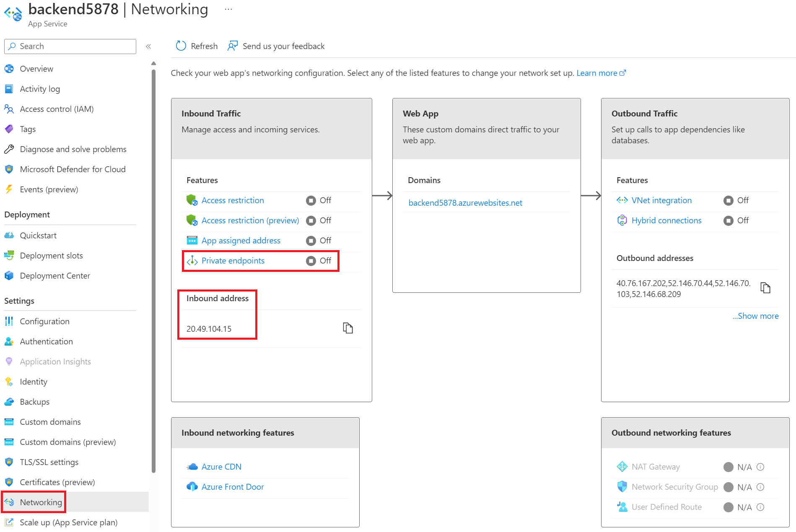Click the sidebar Search input field
The height and width of the screenshot is (532, 796).
(x=70, y=46)
